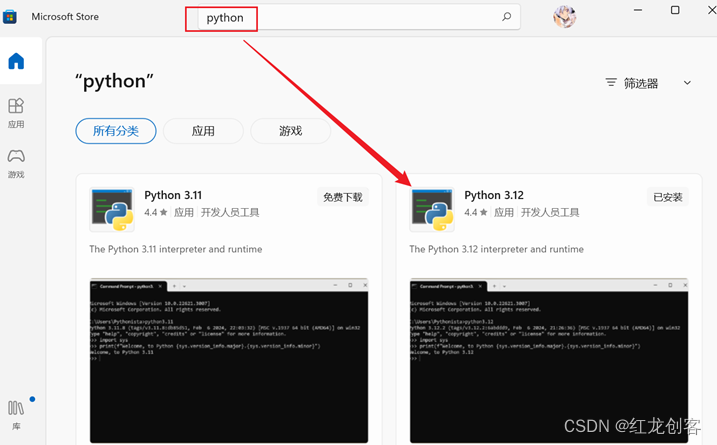The image size is (717, 445).
Task: Open the Library (库) sidebar section
Action: [x=16, y=414]
